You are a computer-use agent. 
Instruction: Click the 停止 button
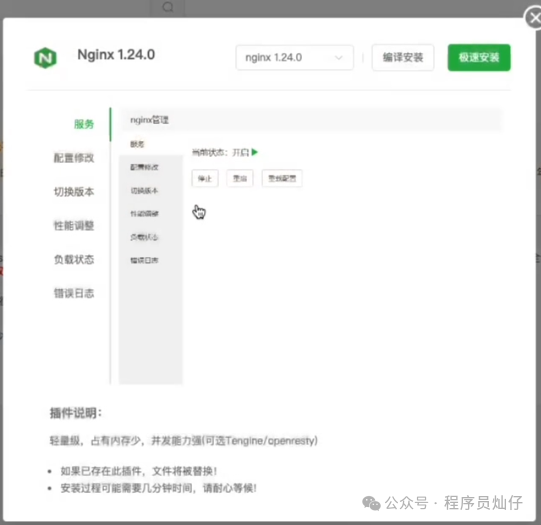205,178
